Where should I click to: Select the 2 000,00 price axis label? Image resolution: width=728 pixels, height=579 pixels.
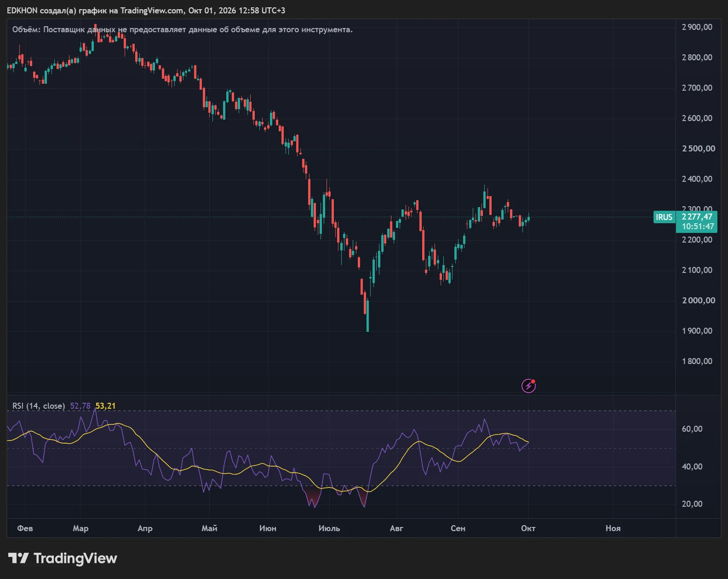click(x=699, y=301)
